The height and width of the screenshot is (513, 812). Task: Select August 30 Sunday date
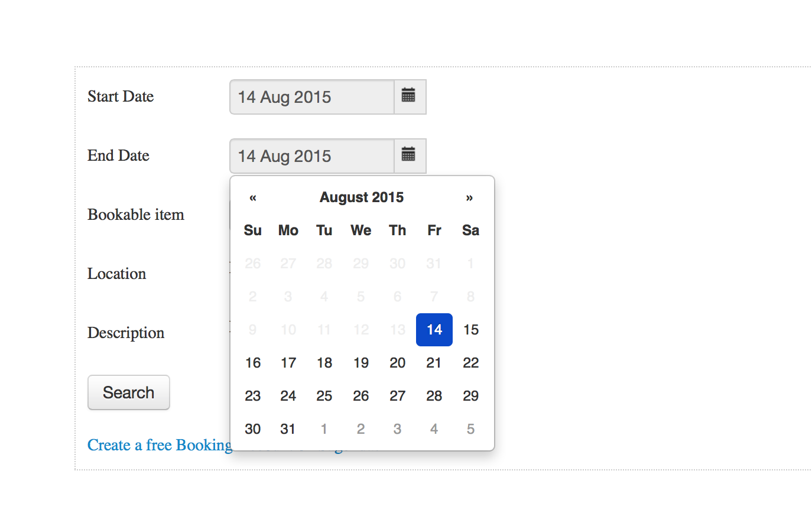(x=253, y=429)
